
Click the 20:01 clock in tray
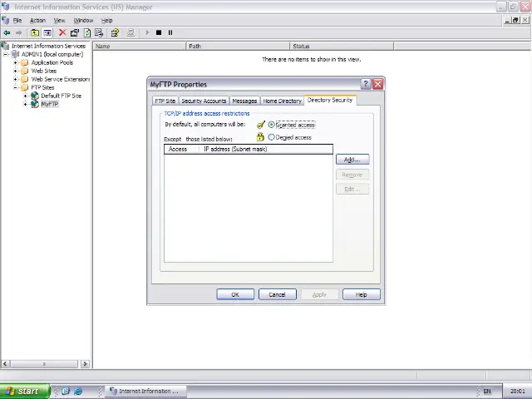(517, 392)
